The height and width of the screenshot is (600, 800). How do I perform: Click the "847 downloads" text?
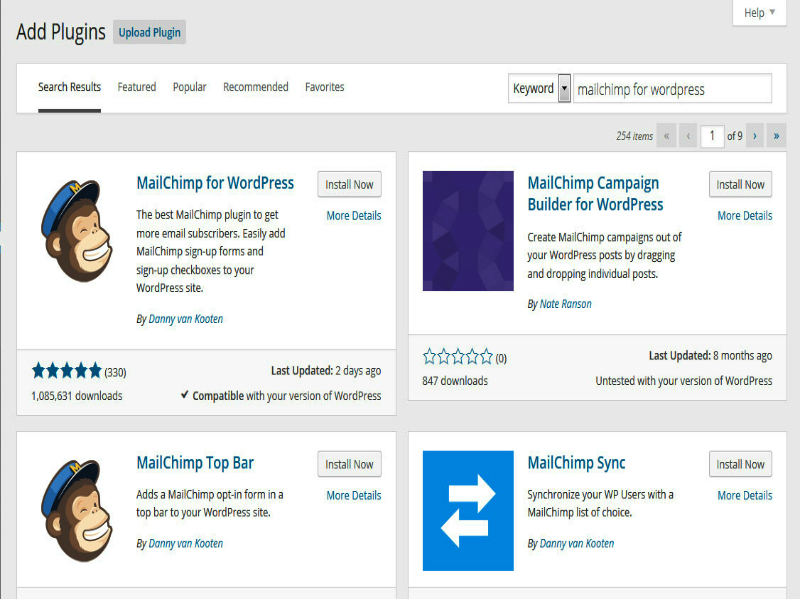(455, 381)
